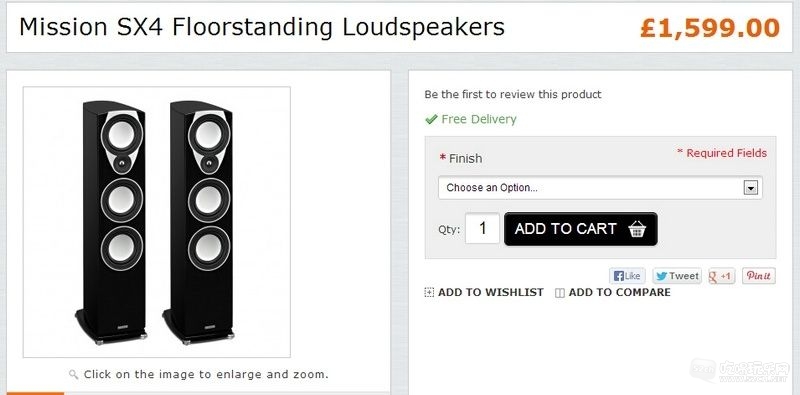Screen dimensions: 800x395
Task: Open the Finish dropdown arrow
Action: pyautogui.click(x=750, y=188)
